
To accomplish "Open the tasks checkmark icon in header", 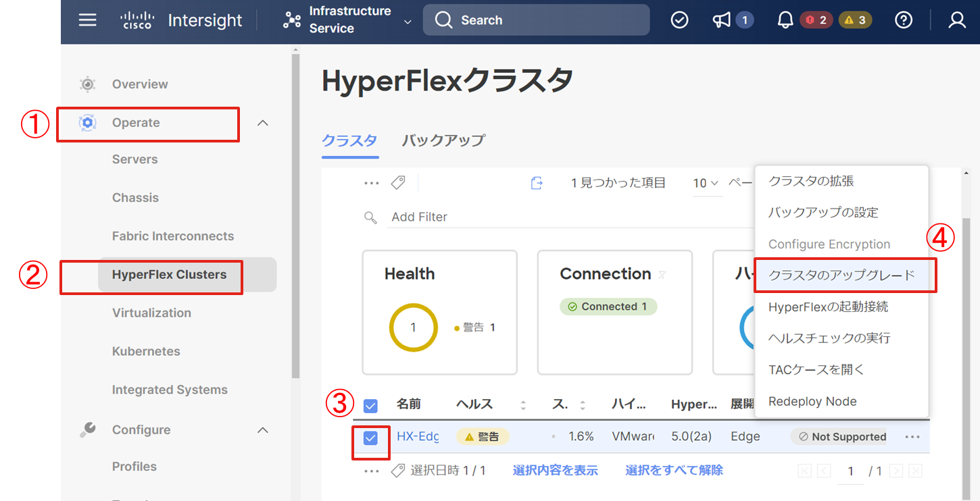I will point(679,20).
